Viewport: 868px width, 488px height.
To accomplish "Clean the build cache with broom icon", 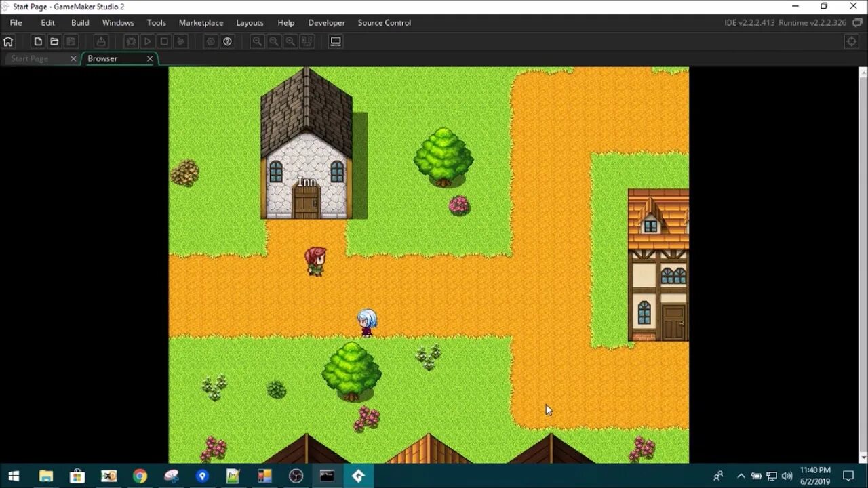I will [180, 41].
